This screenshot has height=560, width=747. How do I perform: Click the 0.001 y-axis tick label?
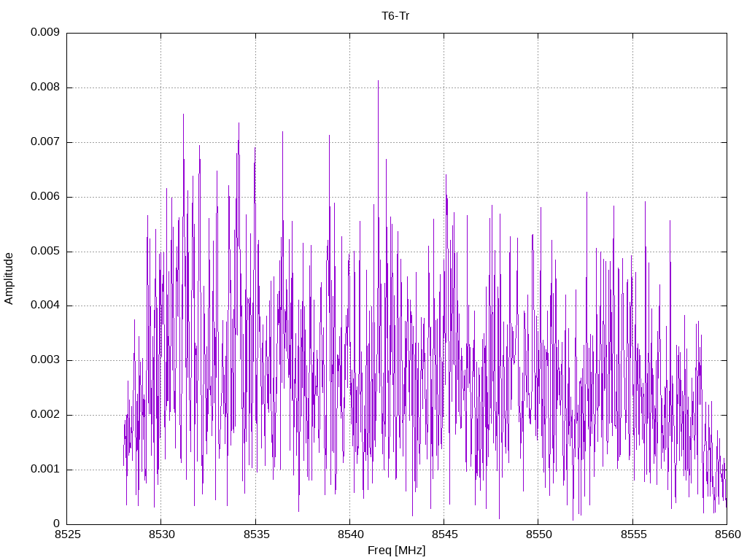click(x=45, y=470)
